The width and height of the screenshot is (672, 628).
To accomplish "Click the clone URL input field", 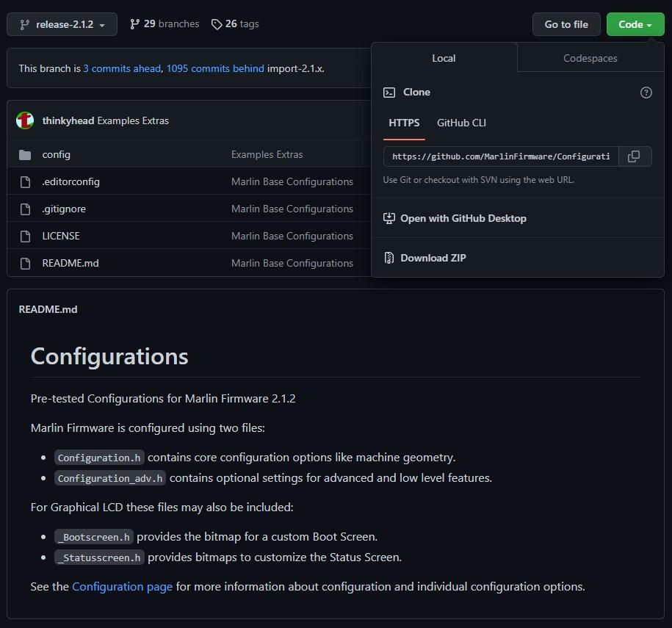I will 501,156.
